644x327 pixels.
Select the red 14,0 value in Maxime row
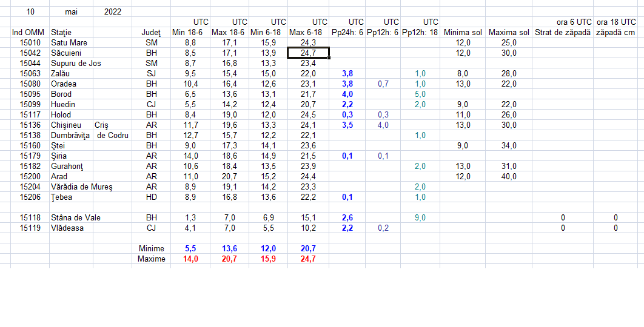[x=190, y=259]
